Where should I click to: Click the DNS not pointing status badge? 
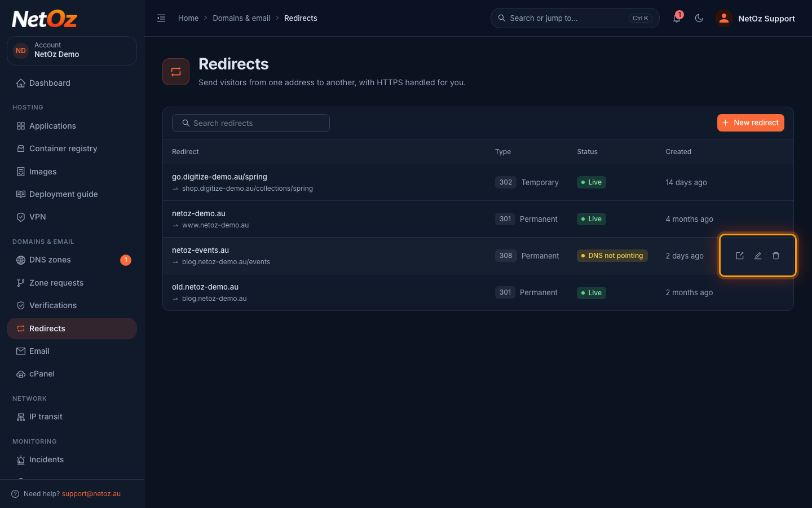612,256
